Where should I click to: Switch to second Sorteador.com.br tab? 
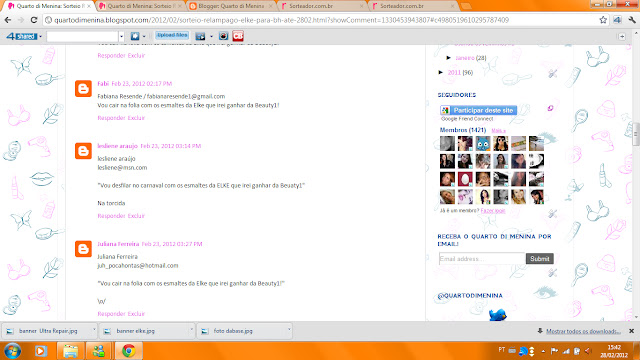(x=413, y=6)
